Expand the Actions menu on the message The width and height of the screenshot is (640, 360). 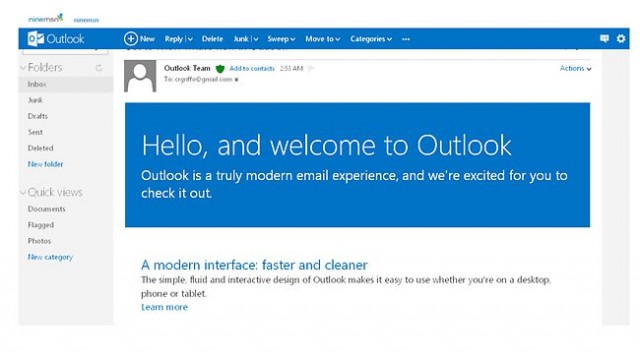pos(576,69)
